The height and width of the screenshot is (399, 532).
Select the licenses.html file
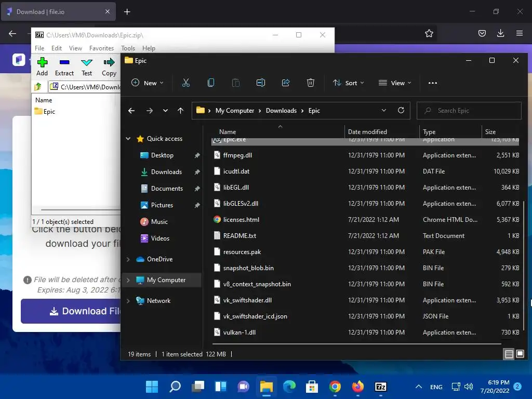365,220
